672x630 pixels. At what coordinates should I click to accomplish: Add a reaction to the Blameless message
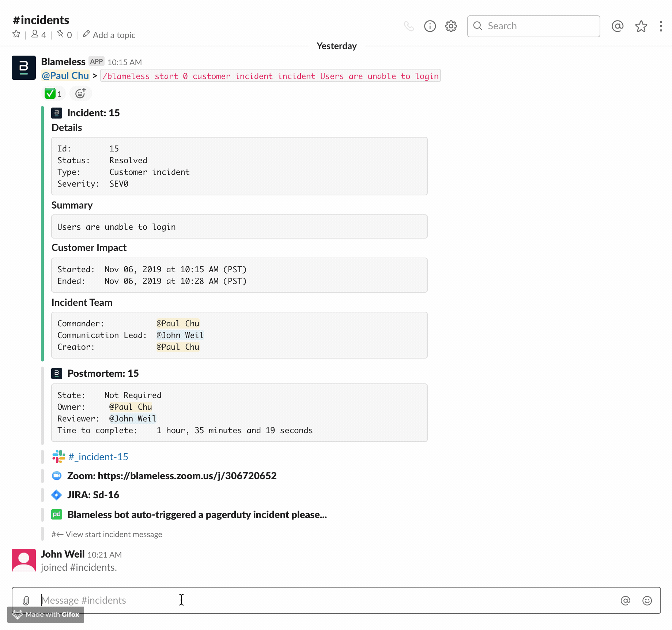[x=80, y=94]
